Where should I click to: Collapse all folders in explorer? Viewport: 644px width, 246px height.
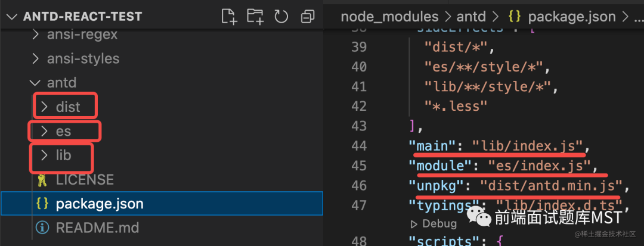[x=307, y=17]
